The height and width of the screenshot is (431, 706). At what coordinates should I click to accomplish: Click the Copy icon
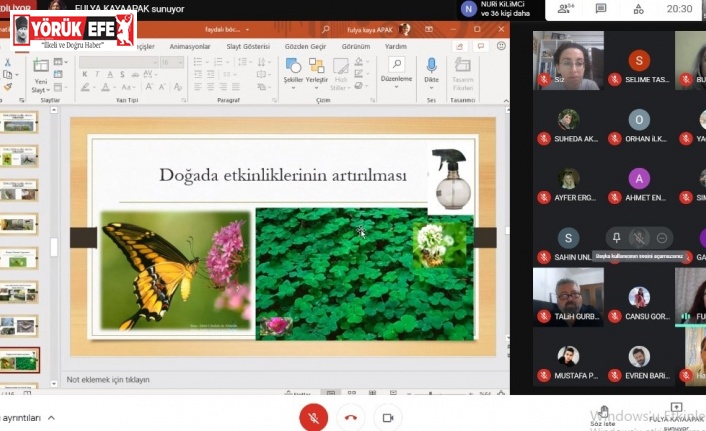click(8, 74)
